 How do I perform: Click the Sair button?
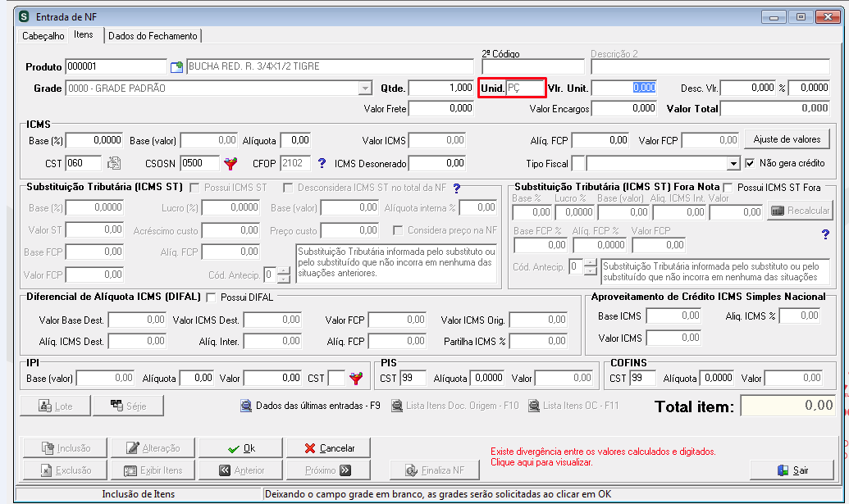click(x=792, y=470)
